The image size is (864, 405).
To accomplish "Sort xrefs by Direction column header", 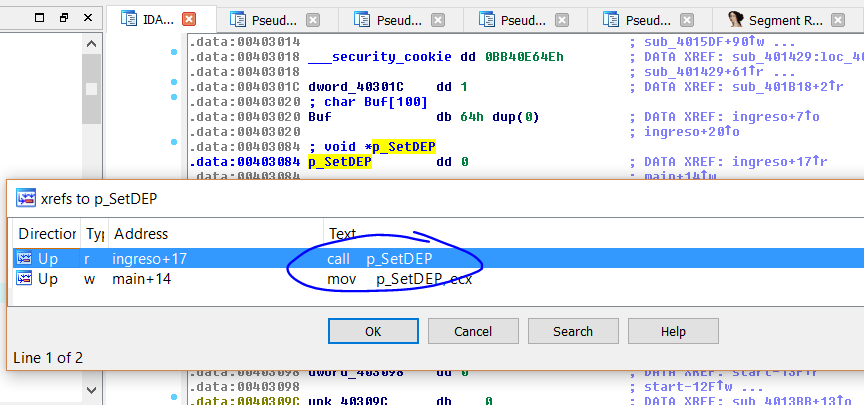I will coord(47,233).
